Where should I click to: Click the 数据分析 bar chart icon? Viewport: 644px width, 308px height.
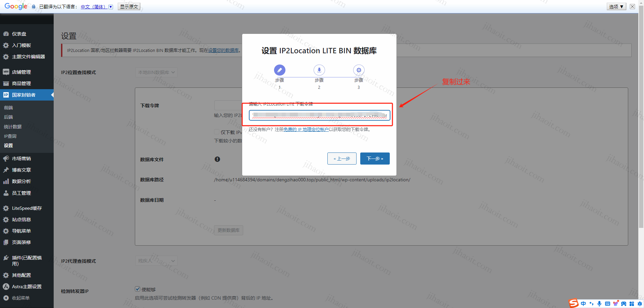6,181
